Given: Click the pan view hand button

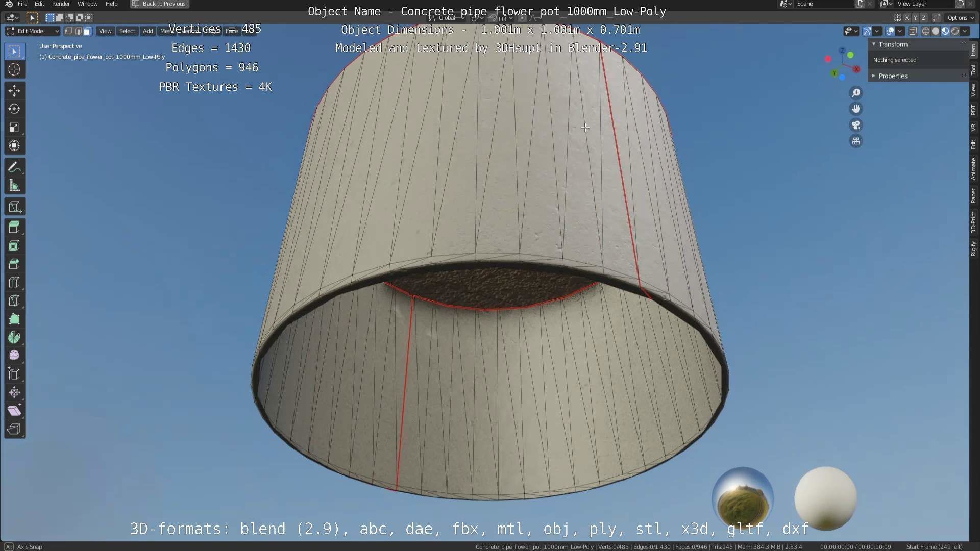Looking at the screenshot, I should coord(856,109).
